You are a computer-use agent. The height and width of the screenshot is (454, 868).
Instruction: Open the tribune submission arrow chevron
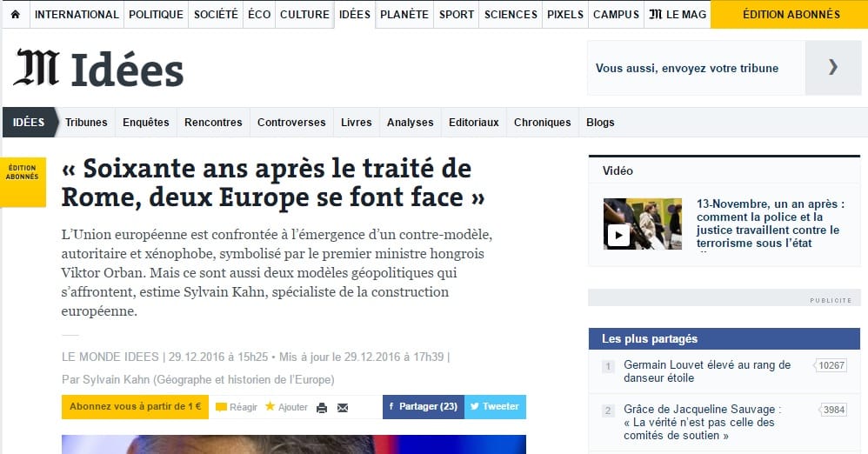point(833,68)
